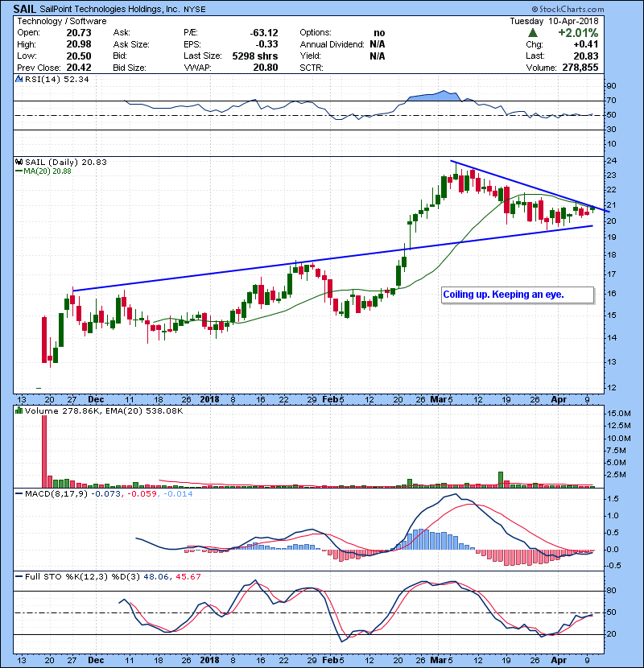Click the RSI(14) 52.34 indicator label
644x668 pixels.
57,79
